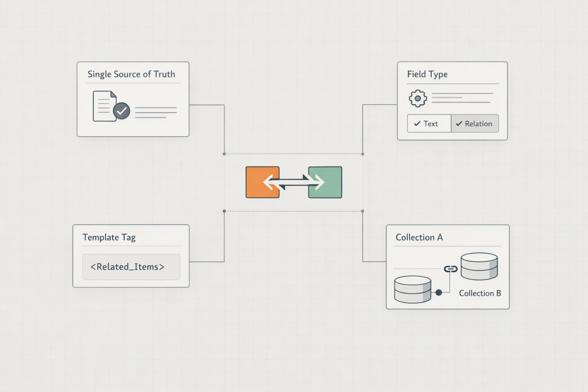Click the gear icon in Field Type
The height and width of the screenshot is (392, 588).
coord(418,98)
